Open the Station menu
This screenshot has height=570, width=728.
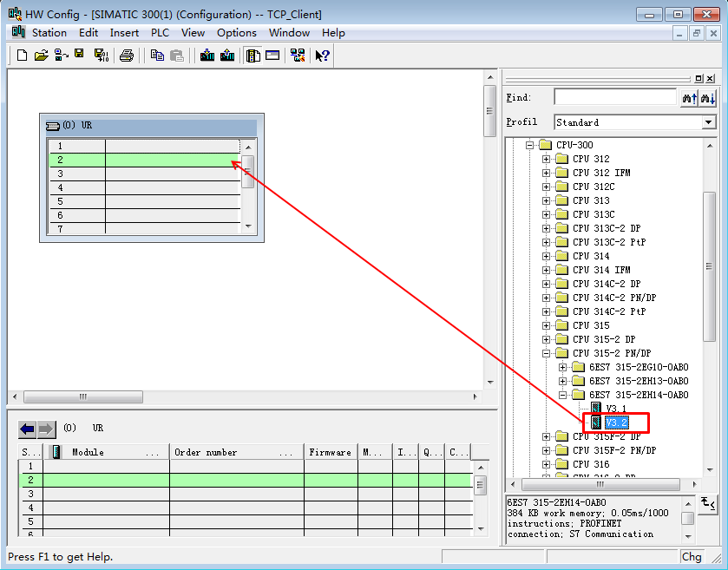click(x=49, y=32)
